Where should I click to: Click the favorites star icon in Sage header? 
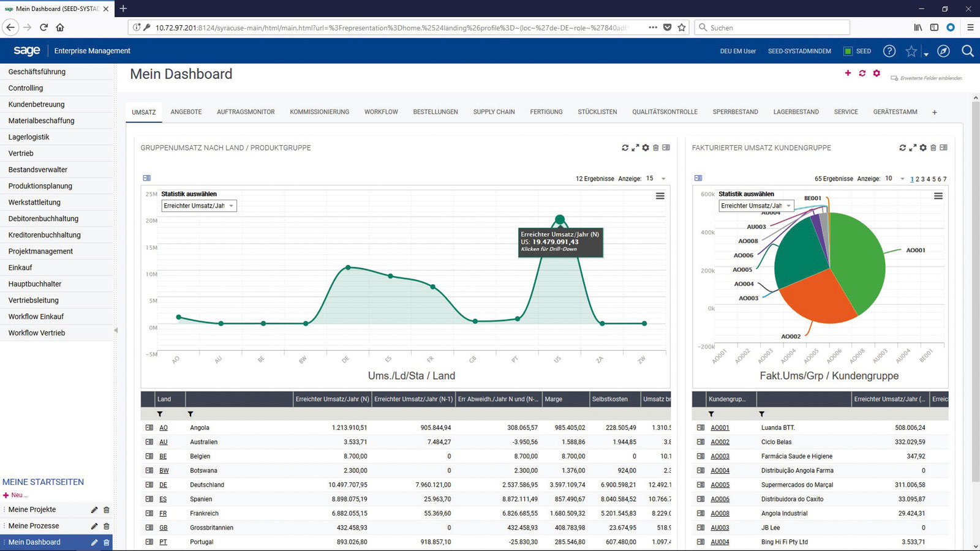click(911, 51)
